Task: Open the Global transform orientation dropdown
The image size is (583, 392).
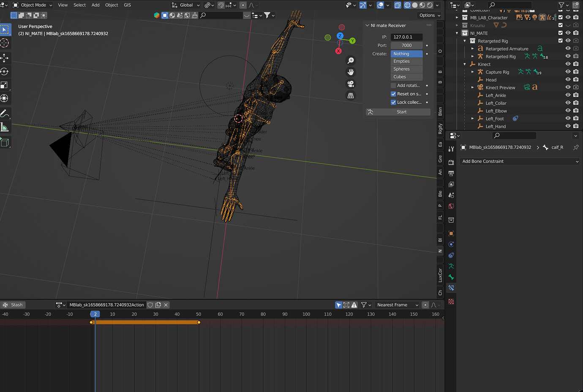Action: click(x=186, y=5)
